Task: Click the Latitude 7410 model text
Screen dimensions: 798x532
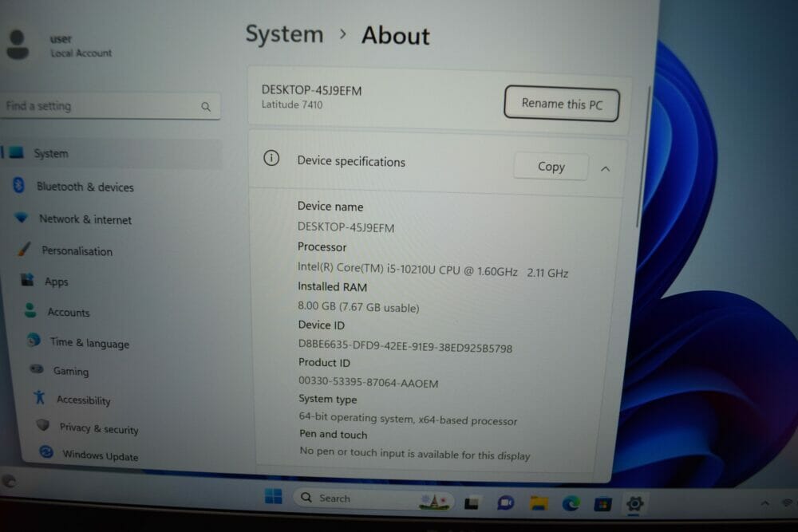Action: [x=292, y=104]
